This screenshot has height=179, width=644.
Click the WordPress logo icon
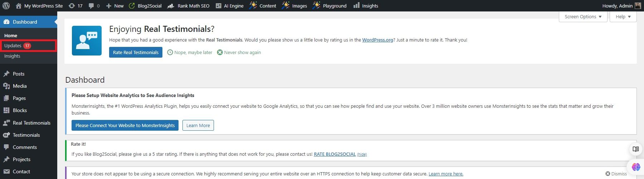click(x=6, y=6)
